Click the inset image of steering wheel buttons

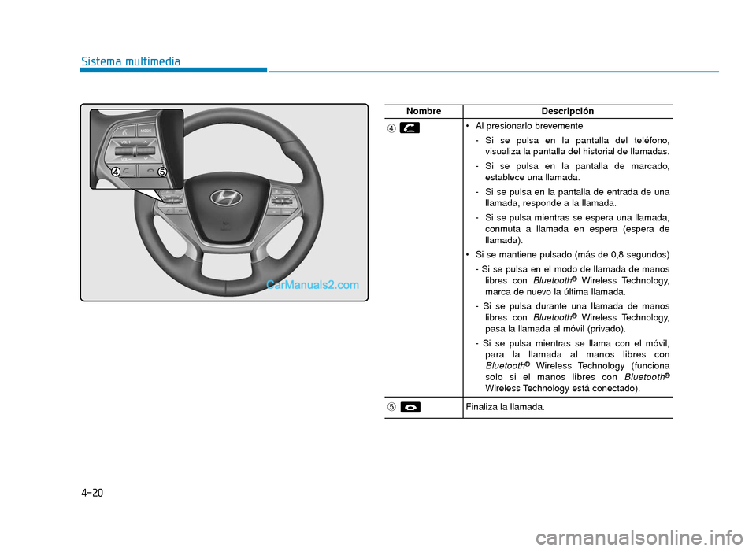(x=136, y=149)
